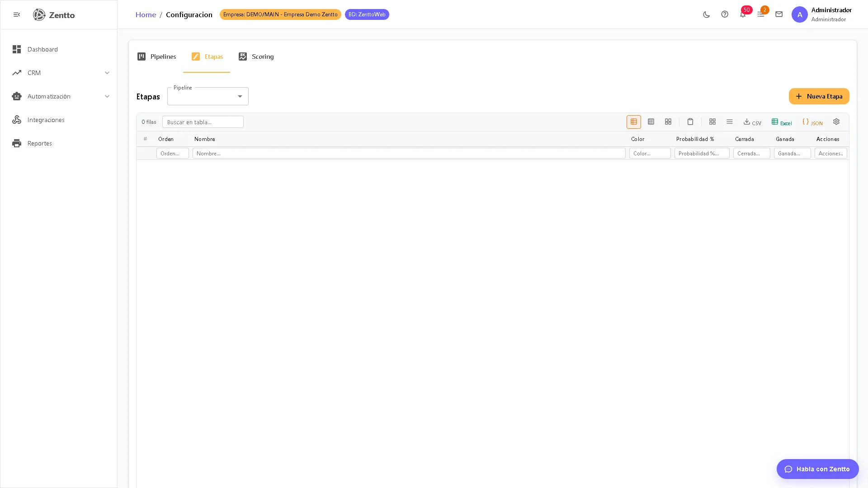Screen dimensions: 868x488
Task: Focus the Acciones filter field
Action: (x=831, y=154)
